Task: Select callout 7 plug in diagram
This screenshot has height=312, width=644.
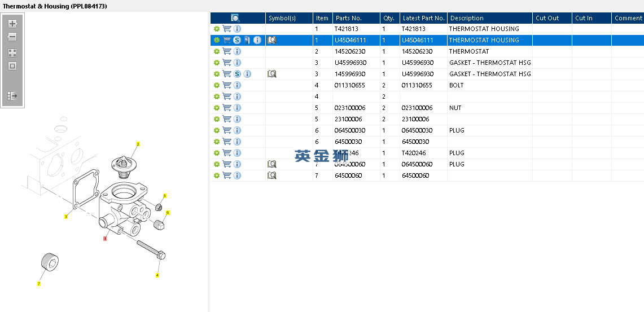Action: point(39,284)
